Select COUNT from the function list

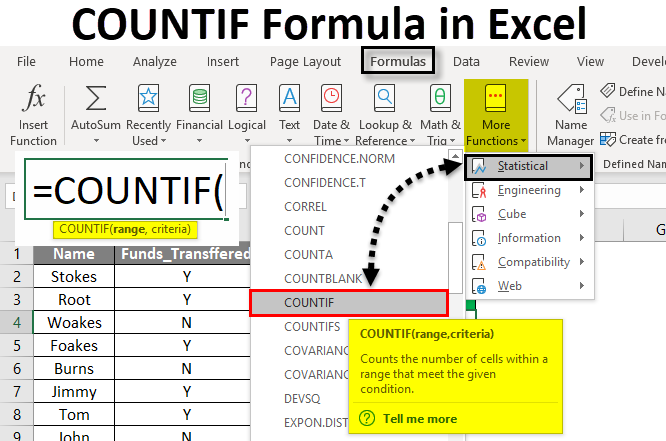tap(304, 231)
